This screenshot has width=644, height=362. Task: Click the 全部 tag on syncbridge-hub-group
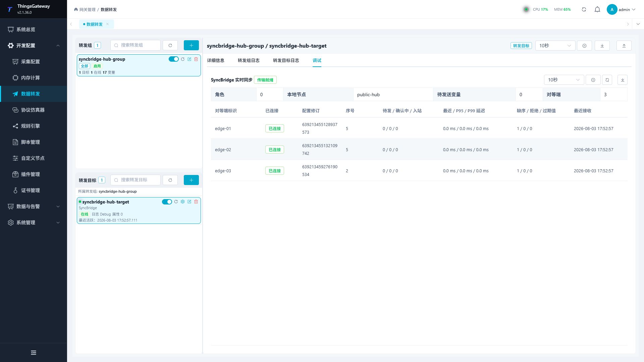pyautogui.click(x=85, y=66)
